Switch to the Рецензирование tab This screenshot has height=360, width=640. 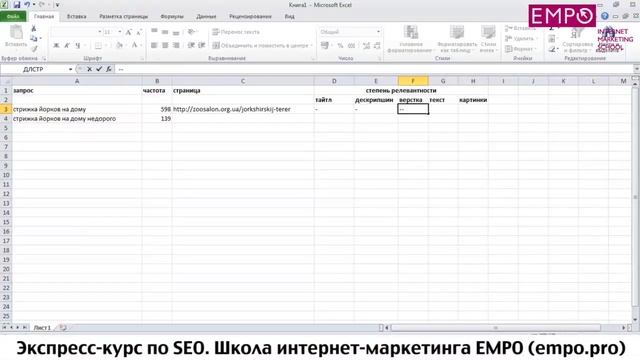click(250, 16)
